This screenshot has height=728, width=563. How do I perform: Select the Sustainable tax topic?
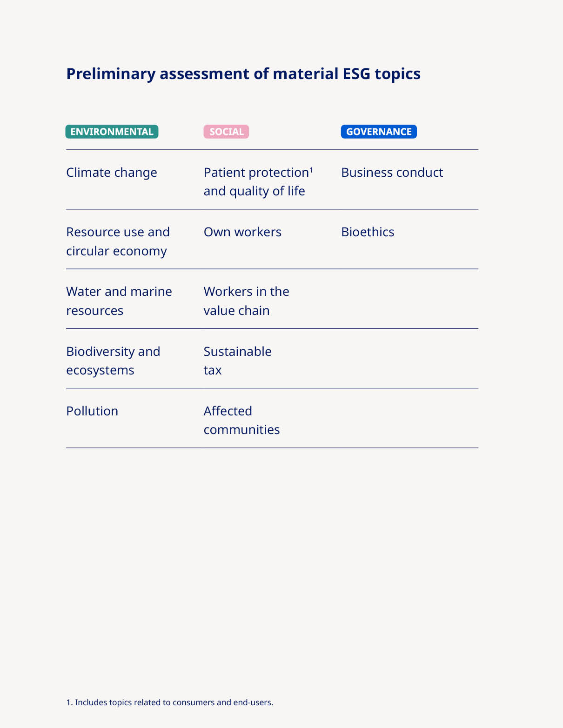(x=237, y=361)
